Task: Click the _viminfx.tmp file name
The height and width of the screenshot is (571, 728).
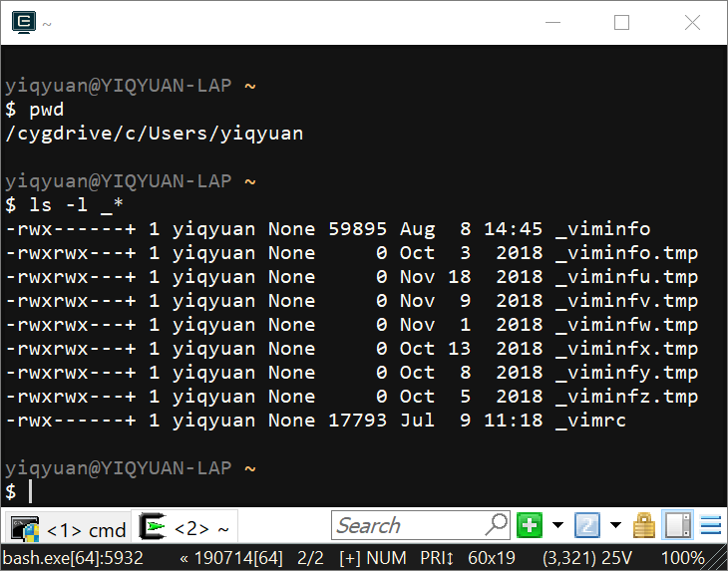Action: 627,349
